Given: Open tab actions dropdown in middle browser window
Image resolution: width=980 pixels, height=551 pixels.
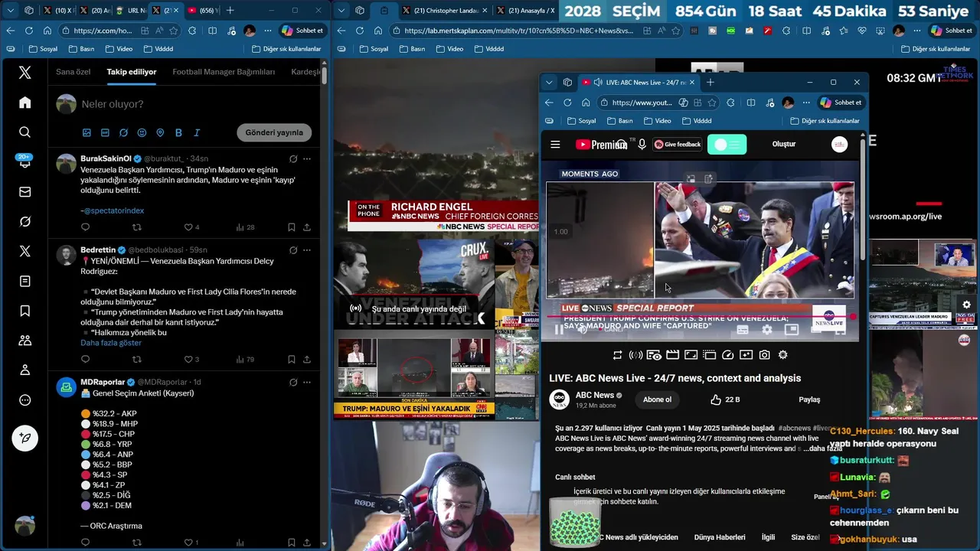Looking at the screenshot, I should tap(341, 11).
